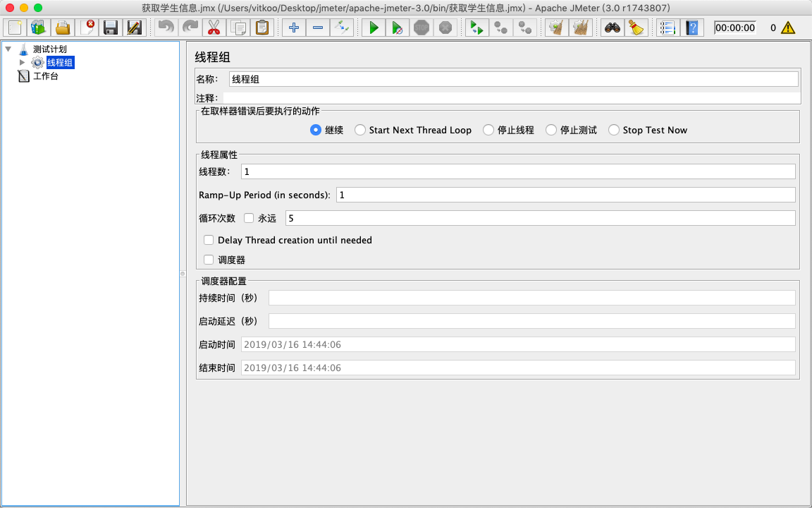Viewport: 812px width, 508px height.
Task: Check the 调度器 scheduler checkbox
Action: [209, 260]
